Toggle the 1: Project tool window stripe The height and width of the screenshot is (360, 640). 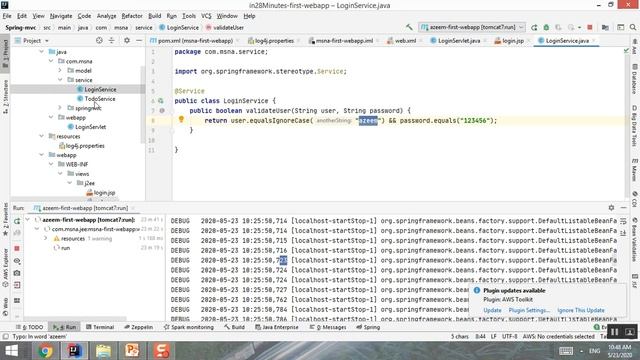[5, 54]
